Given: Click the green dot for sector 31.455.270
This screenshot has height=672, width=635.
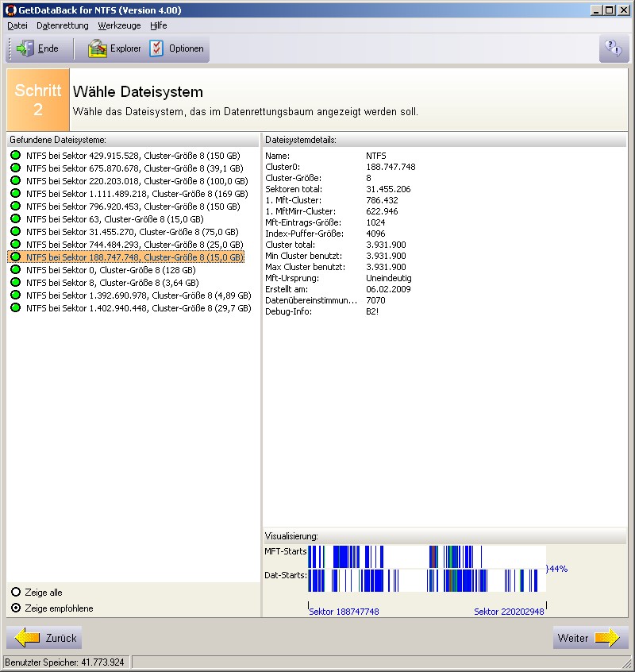Looking at the screenshot, I should 15,231.
